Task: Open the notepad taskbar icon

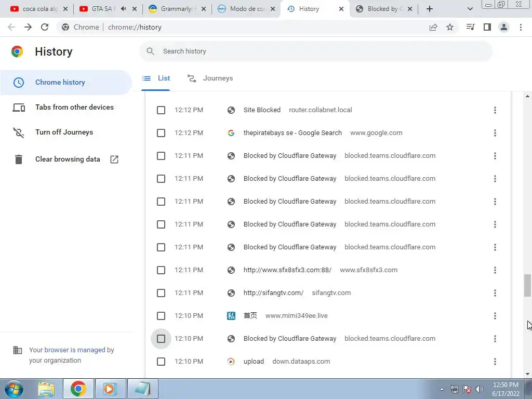Action: tap(142, 389)
